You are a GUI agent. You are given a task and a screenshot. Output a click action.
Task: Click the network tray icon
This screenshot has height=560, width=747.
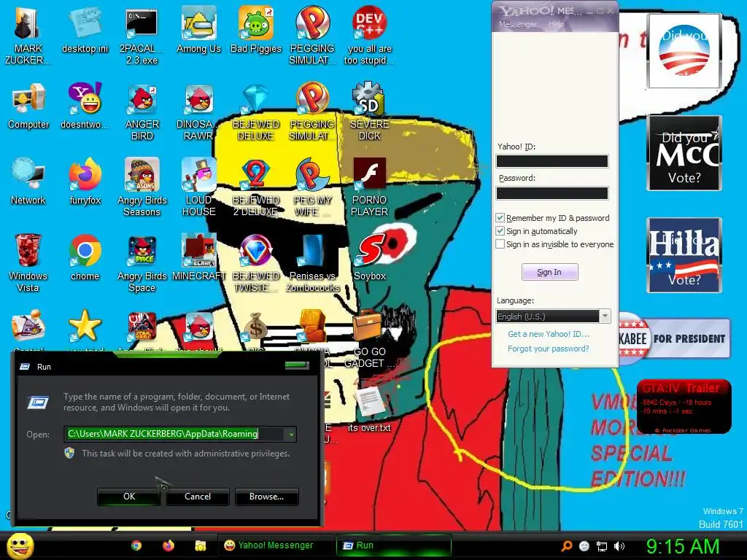pos(602,546)
